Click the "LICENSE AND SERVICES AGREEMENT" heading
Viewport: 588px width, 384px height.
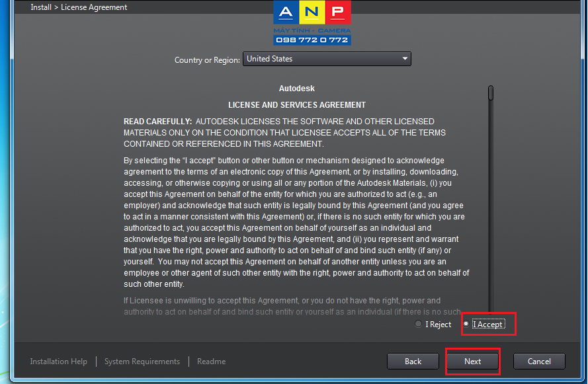click(x=297, y=105)
